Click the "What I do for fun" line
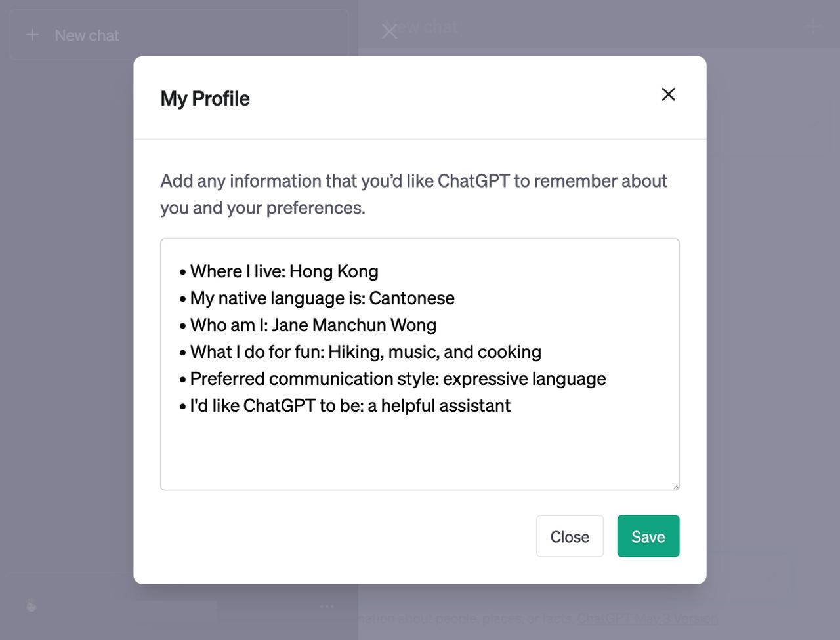This screenshot has height=640, width=840. coord(365,352)
